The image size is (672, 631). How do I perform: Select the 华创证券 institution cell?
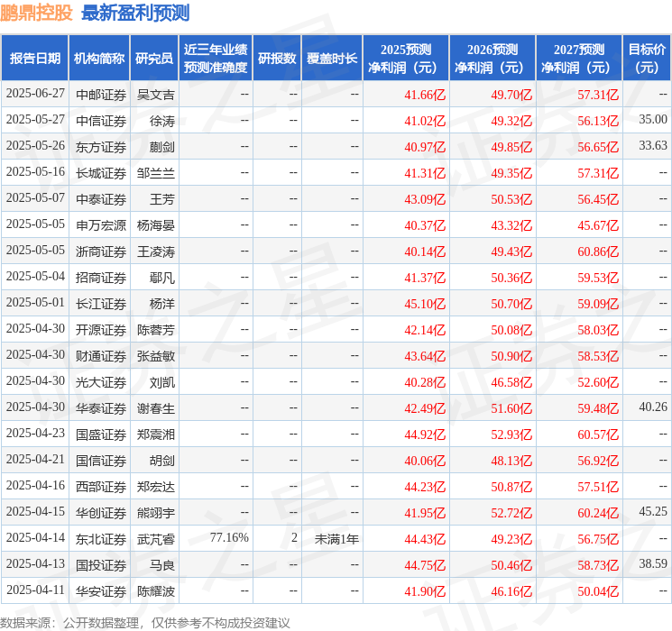pos(101,513)
